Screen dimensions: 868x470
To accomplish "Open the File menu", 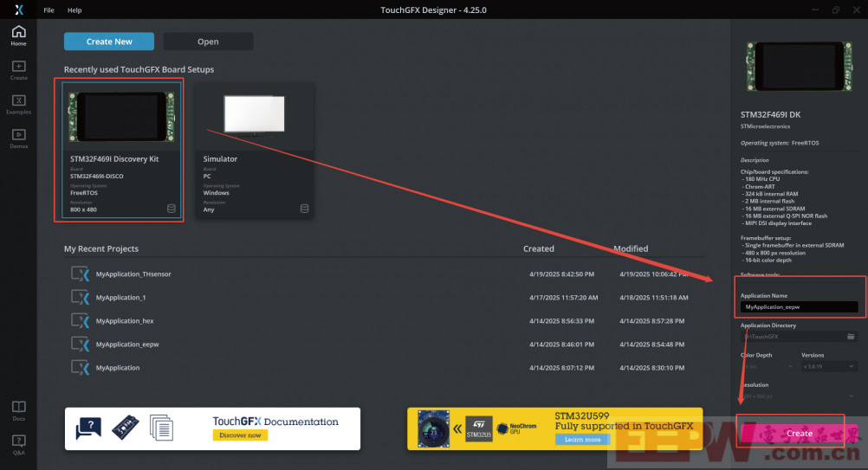I will 49,10.
